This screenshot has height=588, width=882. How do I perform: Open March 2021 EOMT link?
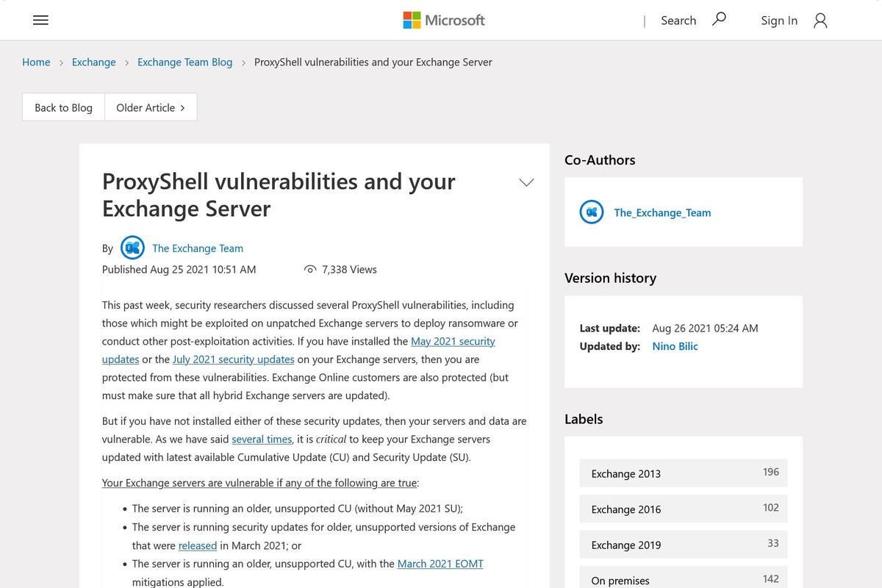click(x=440, y=564)
